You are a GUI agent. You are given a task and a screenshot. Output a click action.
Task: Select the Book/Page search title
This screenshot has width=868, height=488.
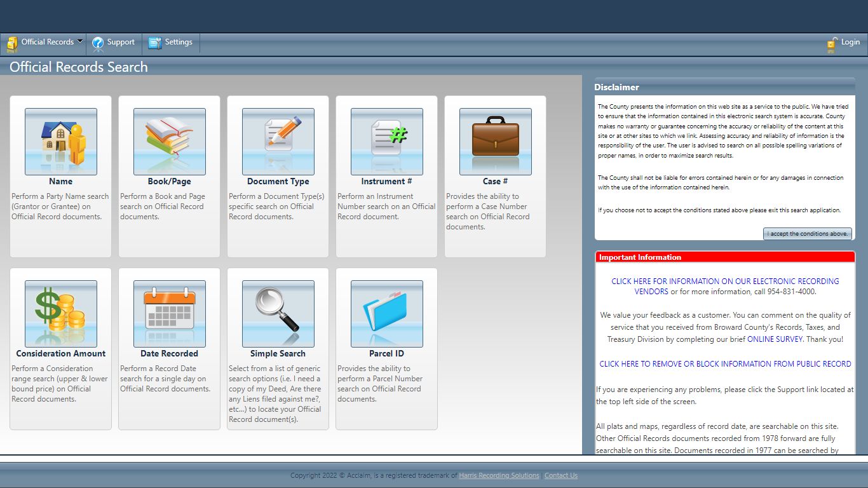pos(170,181)
